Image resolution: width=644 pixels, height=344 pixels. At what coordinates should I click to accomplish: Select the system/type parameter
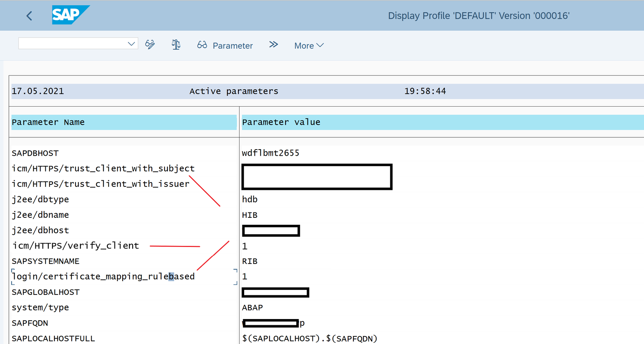click(x=40, y=308)
